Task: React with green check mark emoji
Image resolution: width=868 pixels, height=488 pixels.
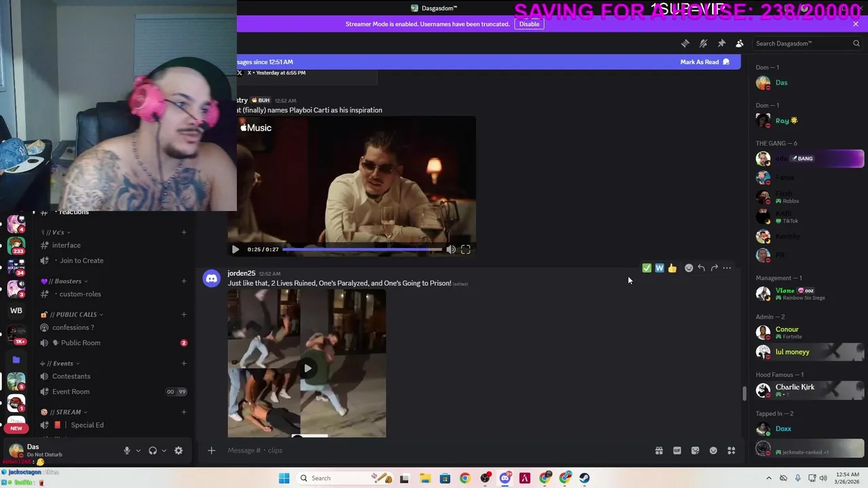Action: [x=647, y=268]
